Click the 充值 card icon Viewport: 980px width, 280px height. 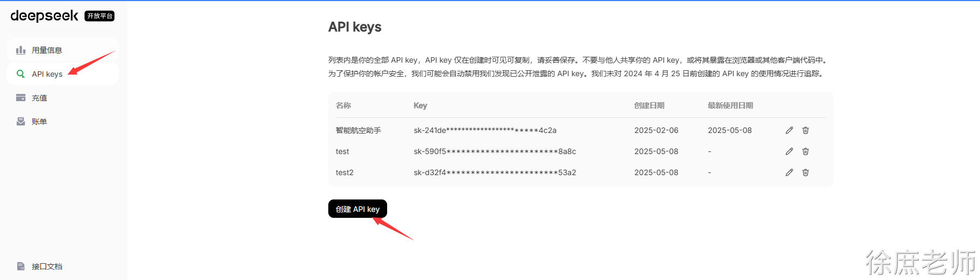tap(21, 98)
